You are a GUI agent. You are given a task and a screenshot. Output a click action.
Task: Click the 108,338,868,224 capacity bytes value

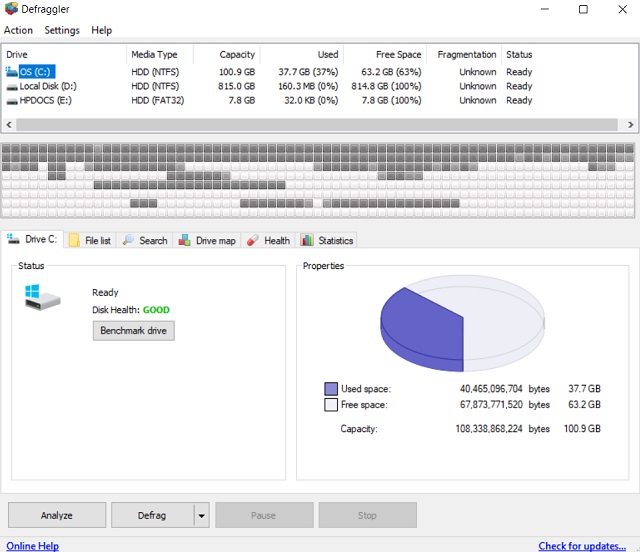click(489, 429)
